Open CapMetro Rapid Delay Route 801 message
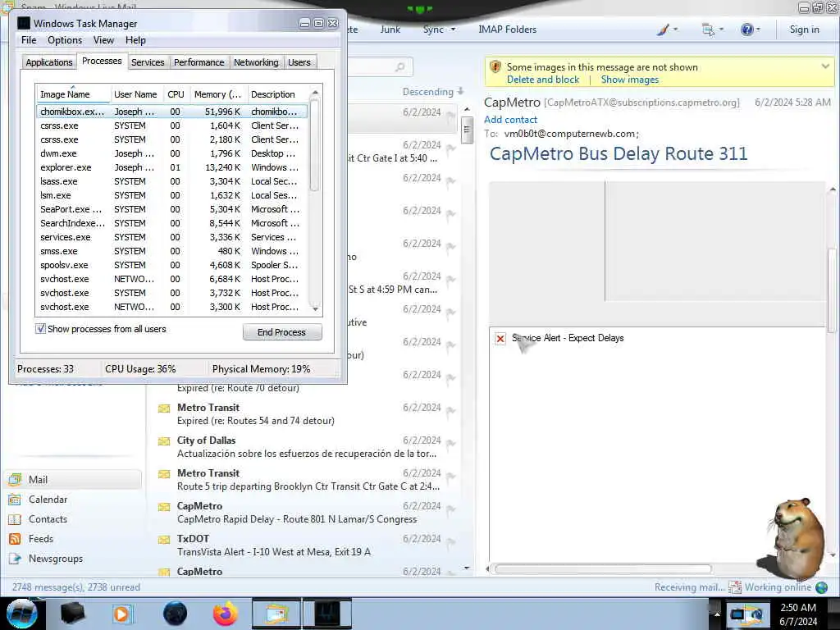840x630 pixels. (x=307, y=513)
